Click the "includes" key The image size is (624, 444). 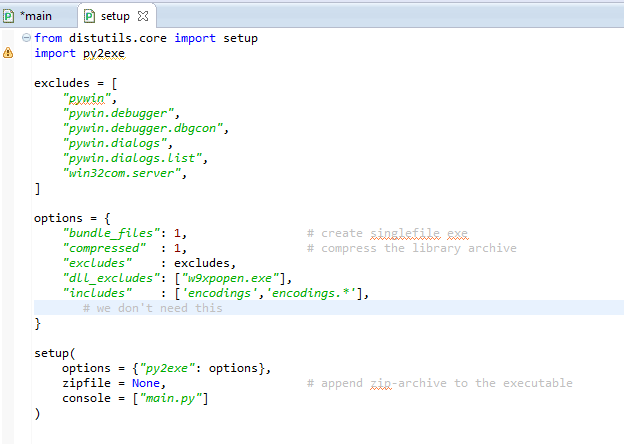[x=97, y=294]
